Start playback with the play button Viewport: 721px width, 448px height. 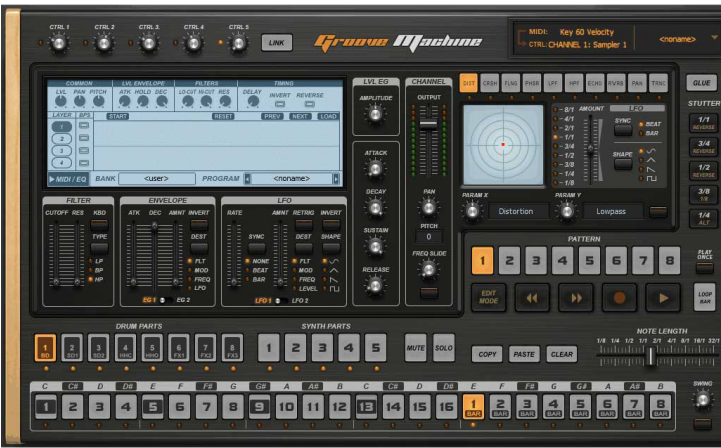coord(663,298)
